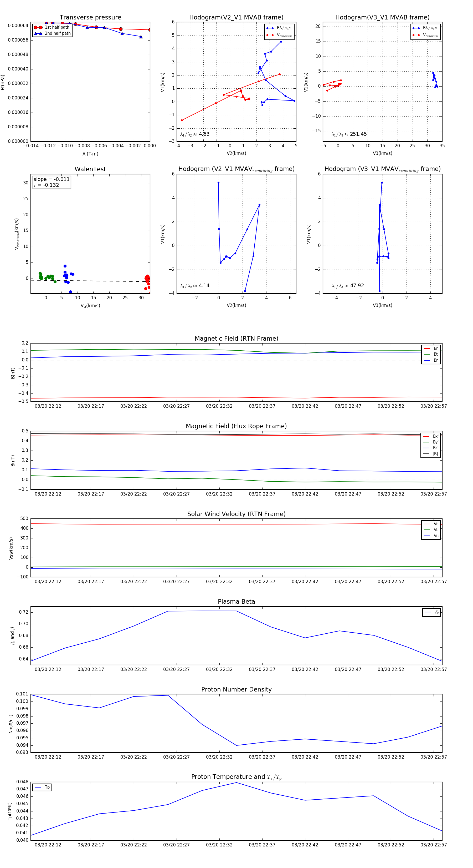473x868 pixels.
Task: Select the "Vt" legend entry
Action: pos(431,530)
